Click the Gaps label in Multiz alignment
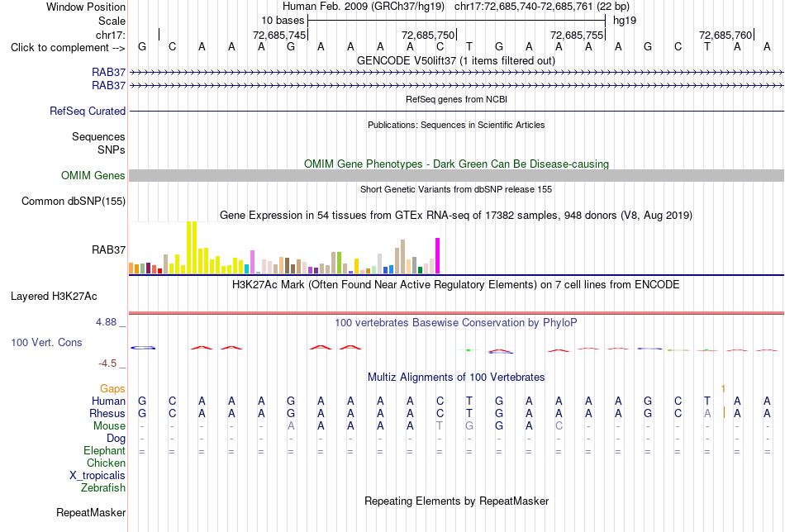This screenshot has height=532, width=785. point(112,389)
